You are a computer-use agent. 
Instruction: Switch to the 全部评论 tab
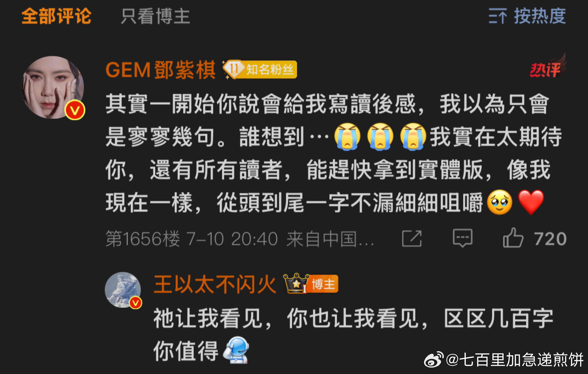(56, 16)
